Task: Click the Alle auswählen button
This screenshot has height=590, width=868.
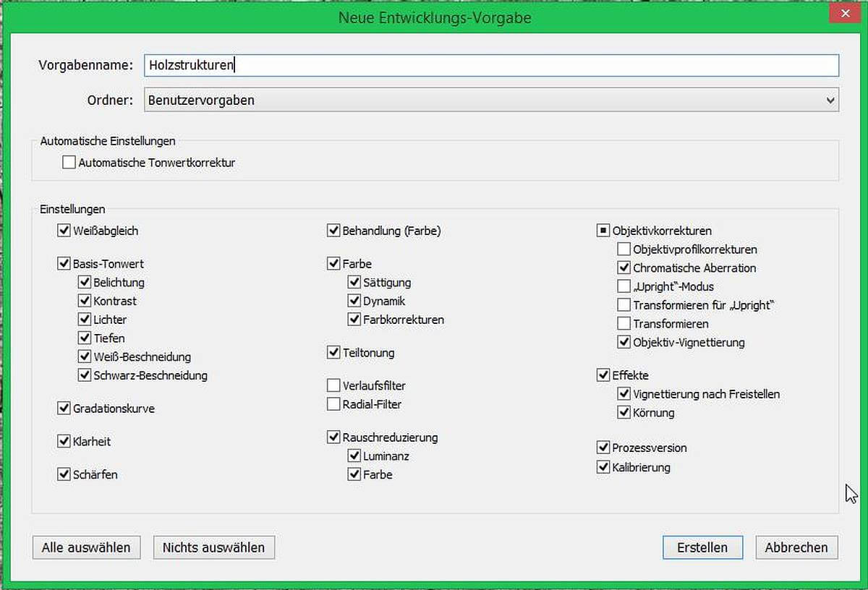Action: [x=86, y=547]
